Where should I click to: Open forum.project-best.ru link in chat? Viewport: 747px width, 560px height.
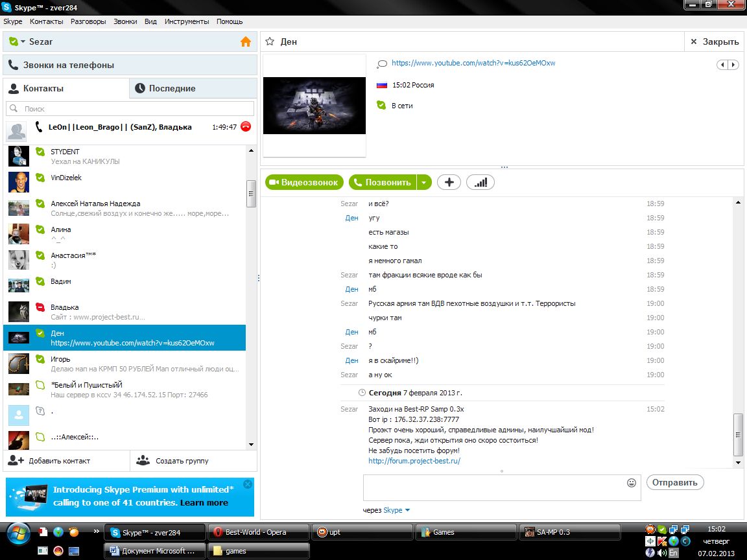pos(414,461)
